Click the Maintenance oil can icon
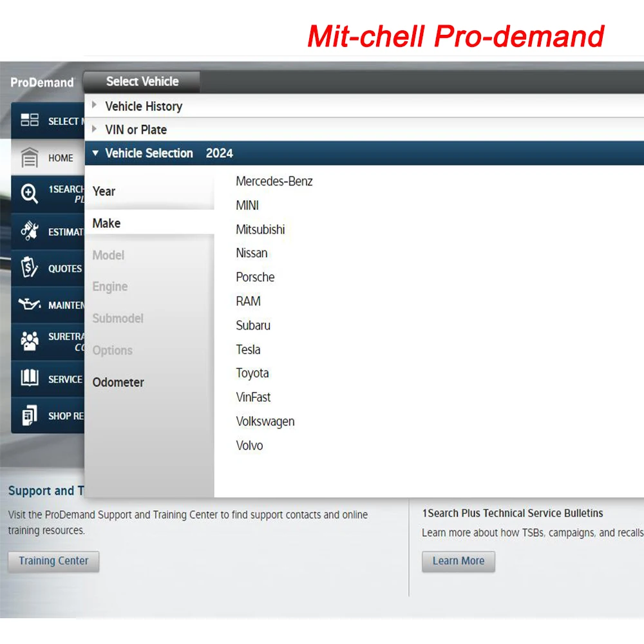Viewport: 644px width, 644px height. (x=30, y=305)
